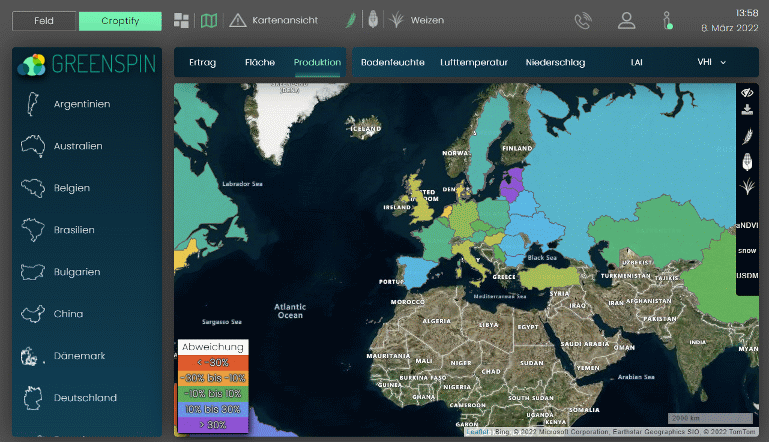Switch to Croptify mode
This screenshot has height=442, width=769.
[x=120, y=20]
